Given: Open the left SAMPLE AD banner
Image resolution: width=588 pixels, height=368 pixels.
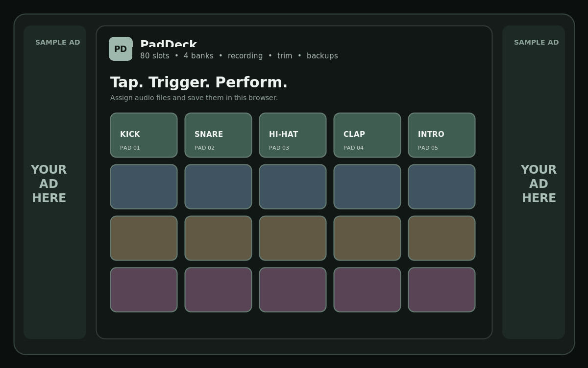Looking at the screenshot, I should click(x=55, y=182).
